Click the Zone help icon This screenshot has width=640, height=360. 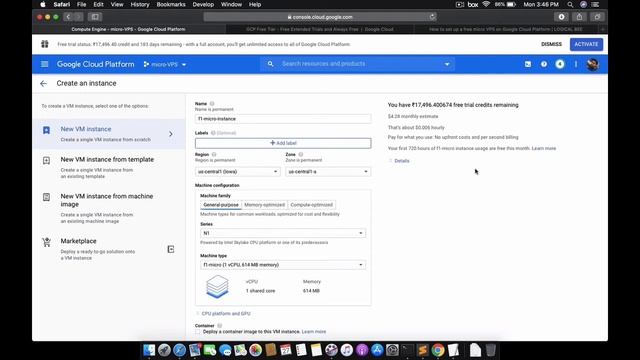tap(300, 154)
